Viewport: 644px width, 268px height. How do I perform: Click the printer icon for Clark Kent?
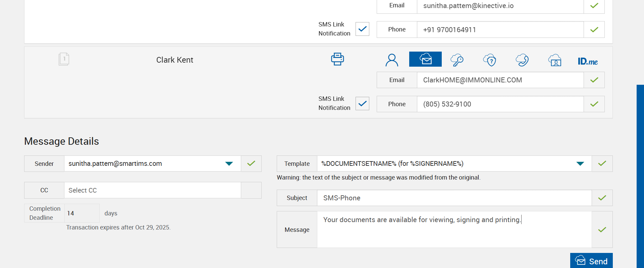(x=337, y=59)
